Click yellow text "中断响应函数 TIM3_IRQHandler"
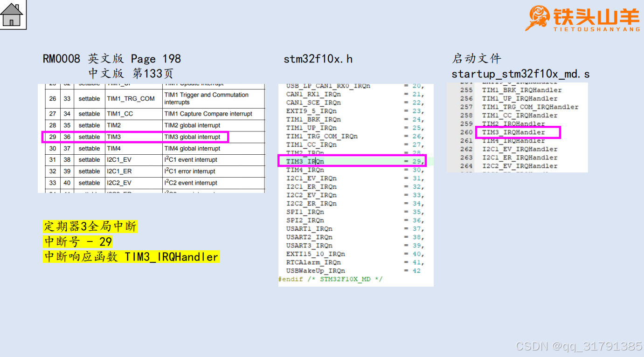The height and width of the screenshot is (357, 644). (131, 256)
